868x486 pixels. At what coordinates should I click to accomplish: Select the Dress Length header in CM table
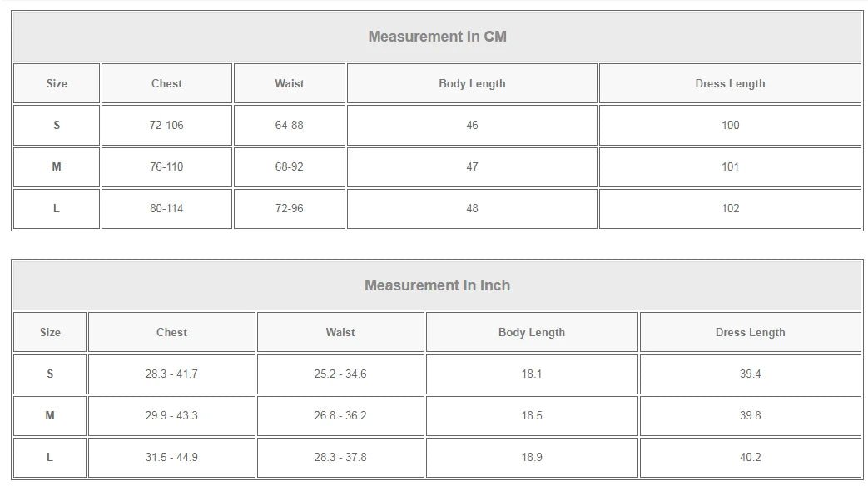[730, 83]
